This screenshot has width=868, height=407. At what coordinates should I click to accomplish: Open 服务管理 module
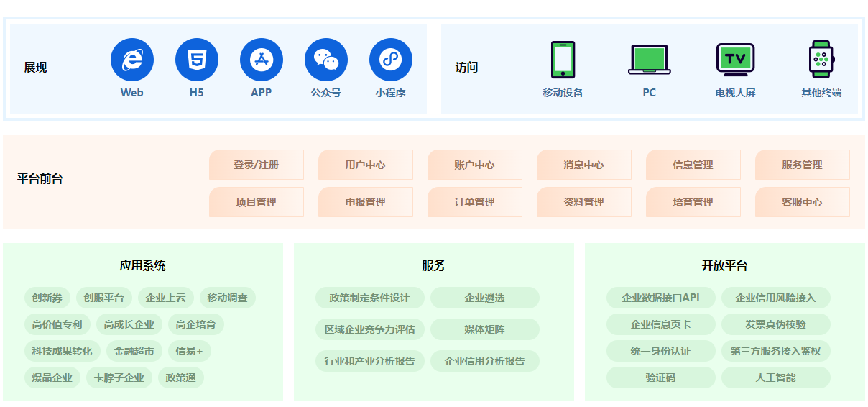[803, 165]
